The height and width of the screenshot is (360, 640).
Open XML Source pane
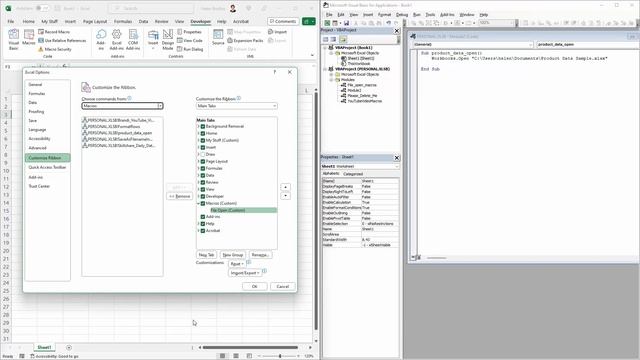click(218, 38)
